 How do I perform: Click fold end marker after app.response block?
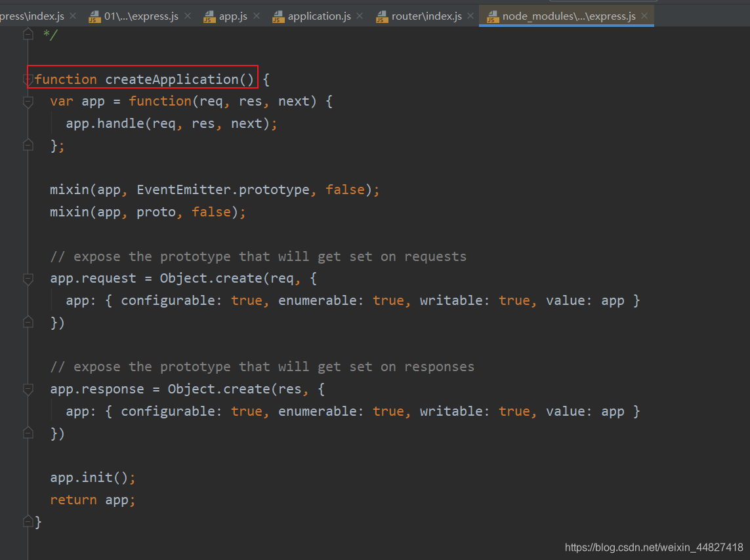coord(28,433)
